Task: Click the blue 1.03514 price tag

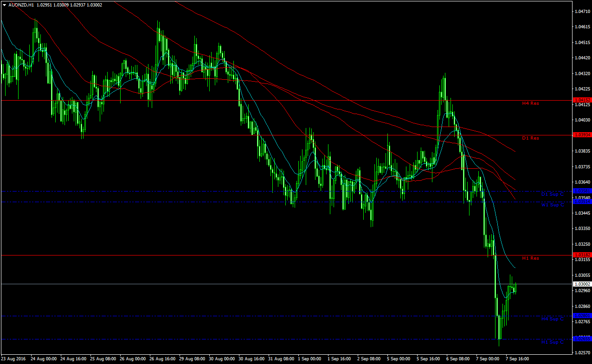Action: pos(582,202)
